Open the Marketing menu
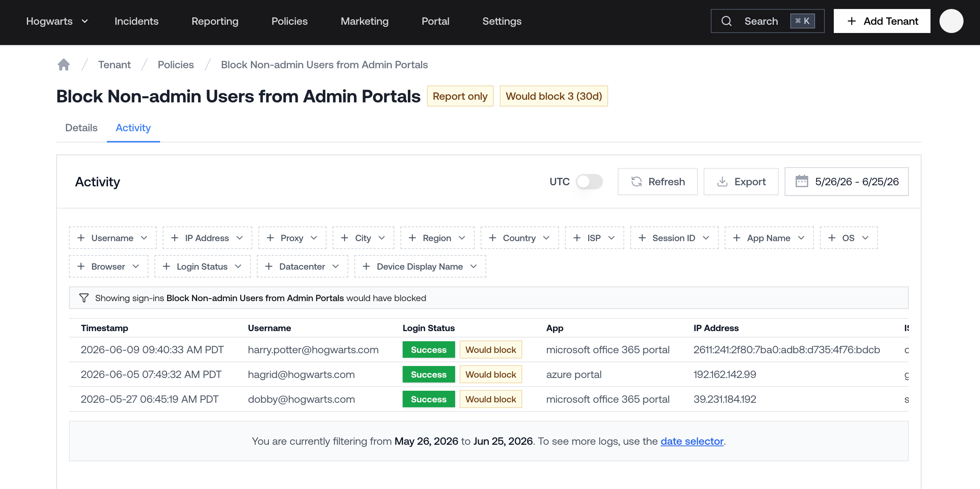This screenshot has width=980, height=489. click(x=364, y=21)
